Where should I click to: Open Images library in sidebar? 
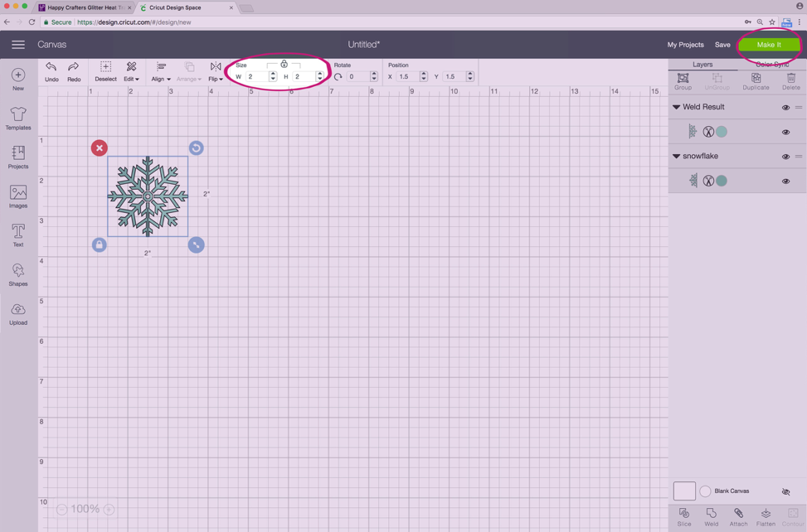(18, 196)
